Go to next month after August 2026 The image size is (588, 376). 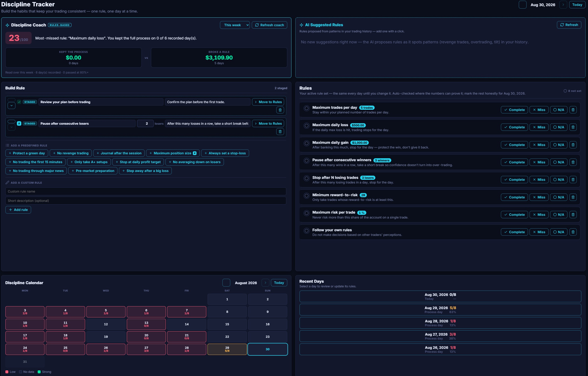(265, 283)
